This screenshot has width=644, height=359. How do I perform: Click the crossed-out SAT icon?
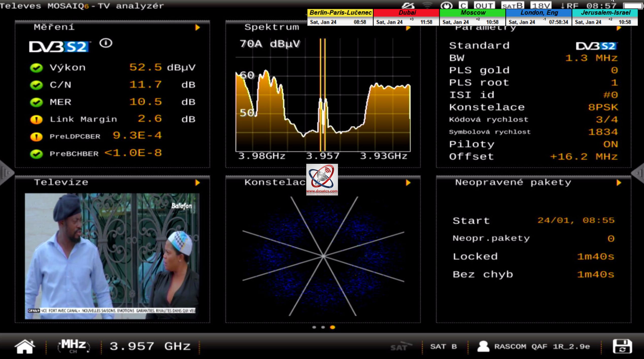401,346
